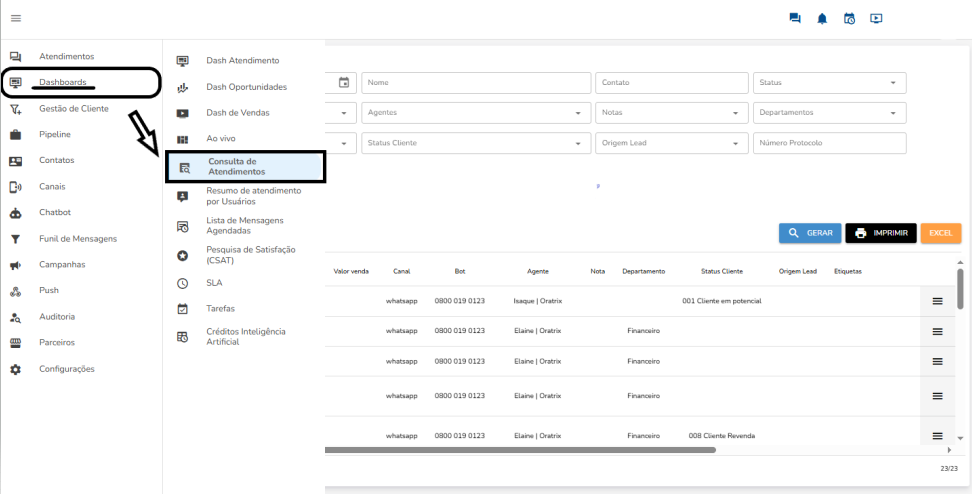Open Consulta de Atendimentos submenu item
This screenshot has width=972, height=494.
(245, 167)
